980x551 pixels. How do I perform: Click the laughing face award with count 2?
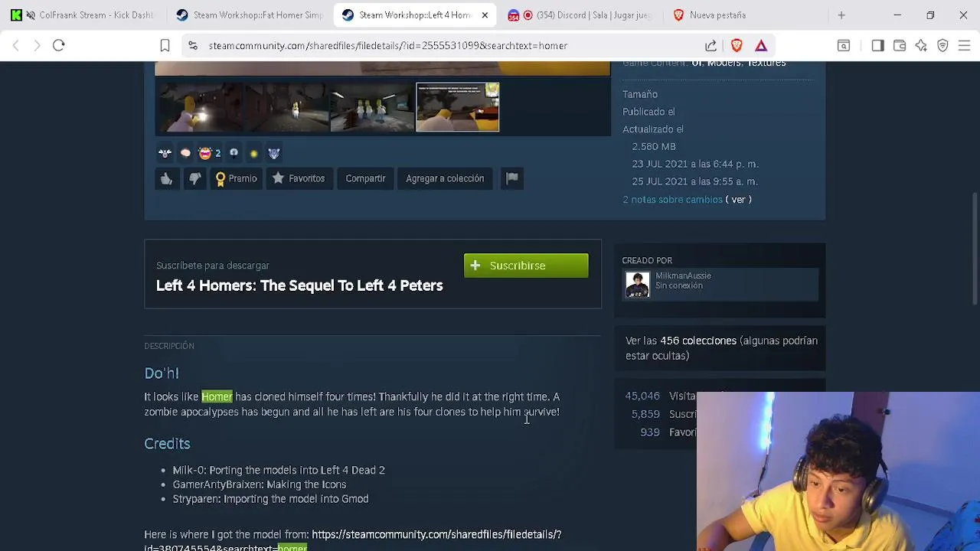pos(209,153)
